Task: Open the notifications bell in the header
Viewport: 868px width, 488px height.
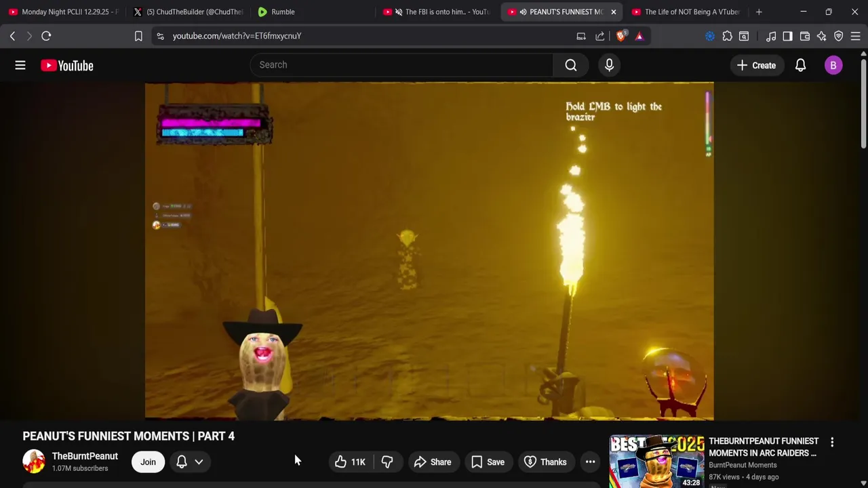Action: [x=800, y=65]
